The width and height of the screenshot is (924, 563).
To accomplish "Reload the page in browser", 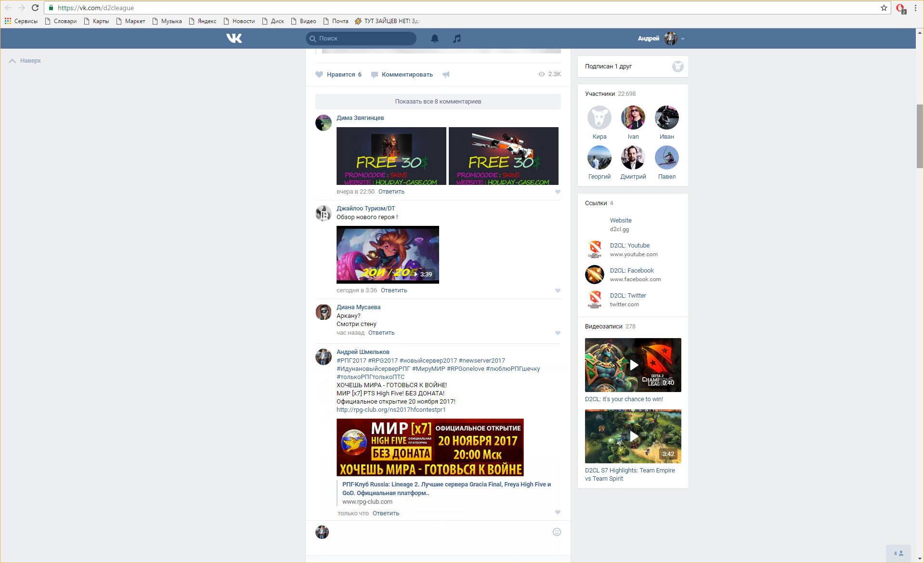I will click(x=35, y=8).
